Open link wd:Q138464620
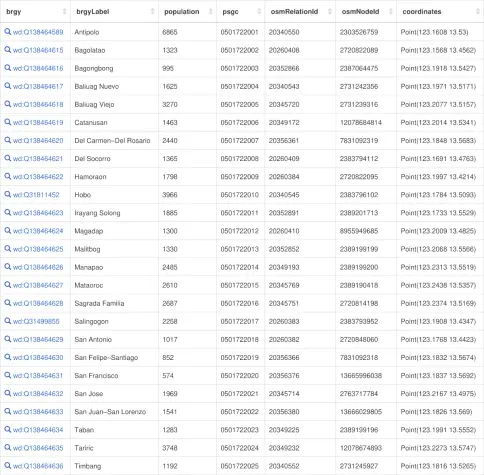Image resolution: width=484 pixels, height=475 pixels. [x=38, y=140]
